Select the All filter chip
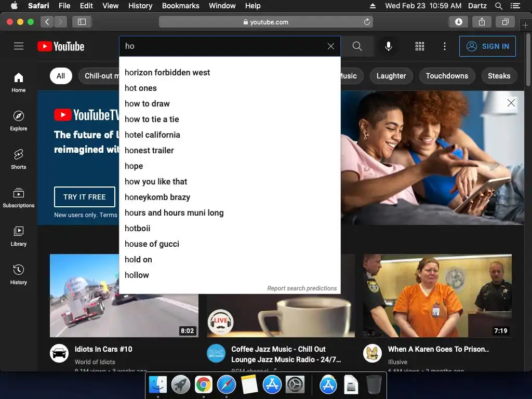 click(61, 76)
